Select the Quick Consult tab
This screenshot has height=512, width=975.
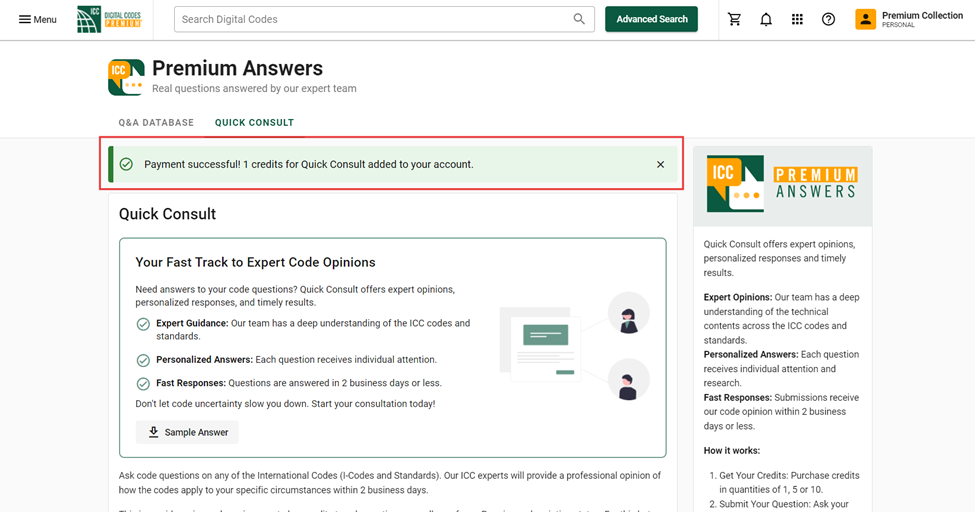254,123
